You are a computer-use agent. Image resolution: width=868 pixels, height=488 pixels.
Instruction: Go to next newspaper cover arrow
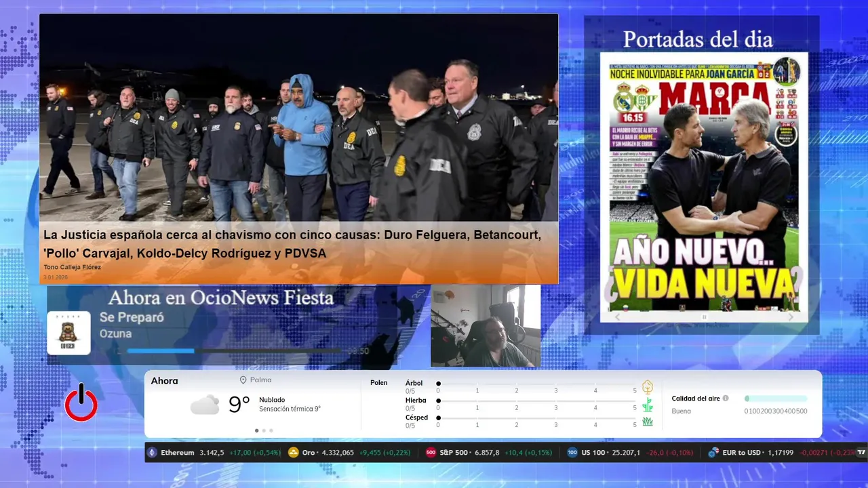pyautogui.click(x=790, y=317)
